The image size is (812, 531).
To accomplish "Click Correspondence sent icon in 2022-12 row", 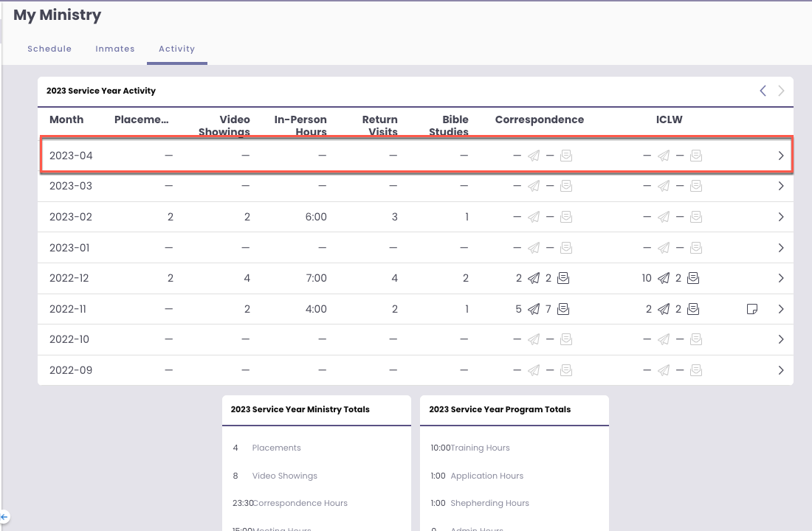I will [534, 278].
